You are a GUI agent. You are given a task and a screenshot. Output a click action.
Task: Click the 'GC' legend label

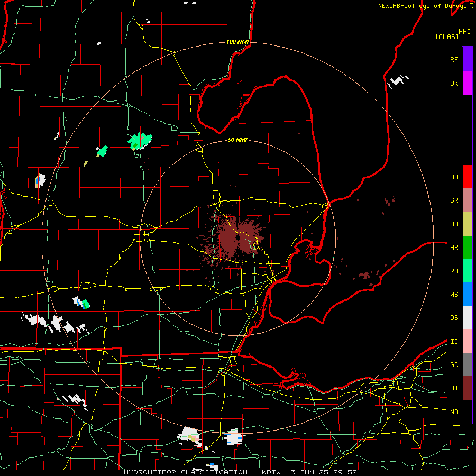click(454, 365)
